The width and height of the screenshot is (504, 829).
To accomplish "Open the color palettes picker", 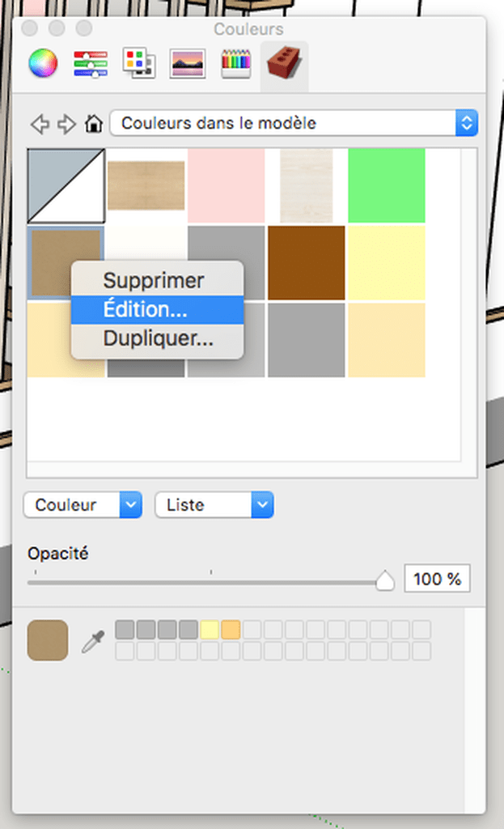I will pyautogui.click(x=139, y=63).
